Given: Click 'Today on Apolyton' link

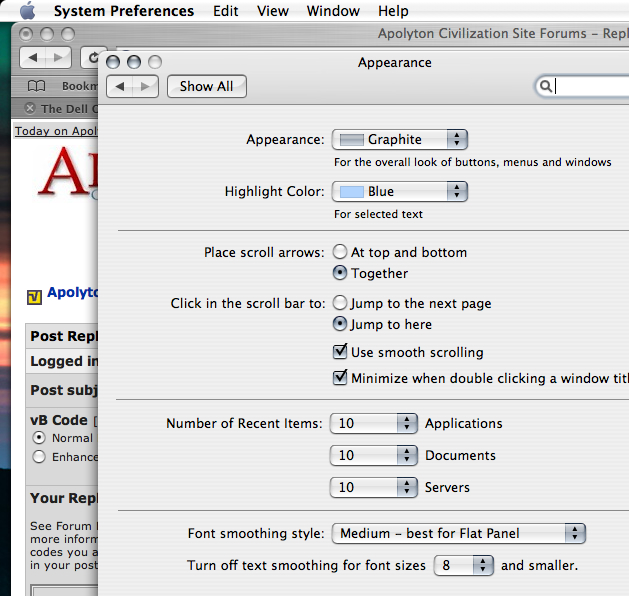Looking at the screenshot, I should [x=56, y=131].
